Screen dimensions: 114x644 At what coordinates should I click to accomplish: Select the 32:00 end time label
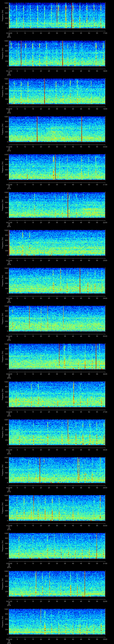tap(105, 601)
